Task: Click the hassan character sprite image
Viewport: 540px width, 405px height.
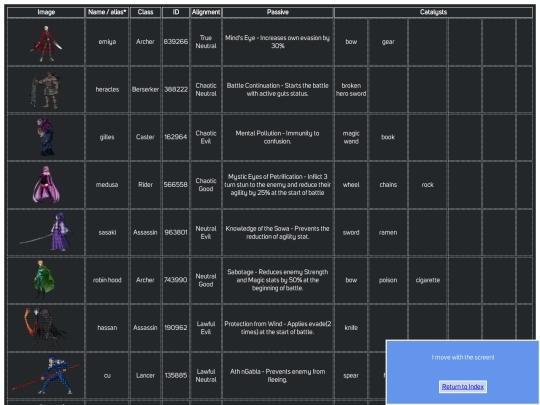Action: (x=45, y=327)
